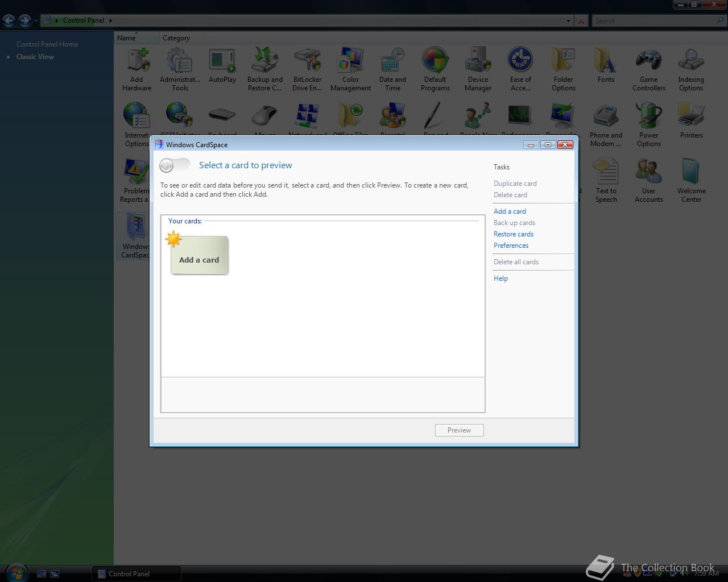This screenshot has height=582, width=728.
Task: Open User Accounts icon
Action: tap(648, 180)
